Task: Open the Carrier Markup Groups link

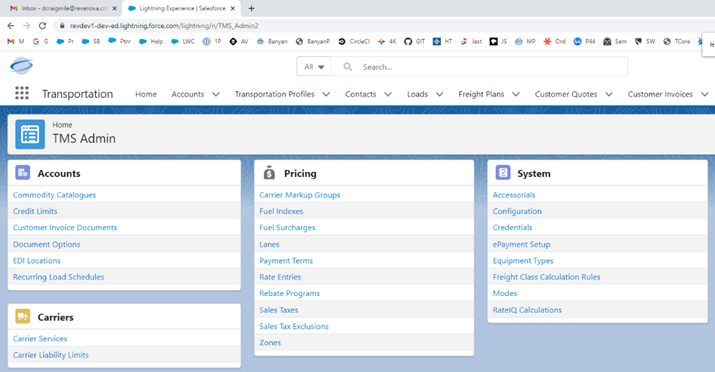Action: [300, 195]
